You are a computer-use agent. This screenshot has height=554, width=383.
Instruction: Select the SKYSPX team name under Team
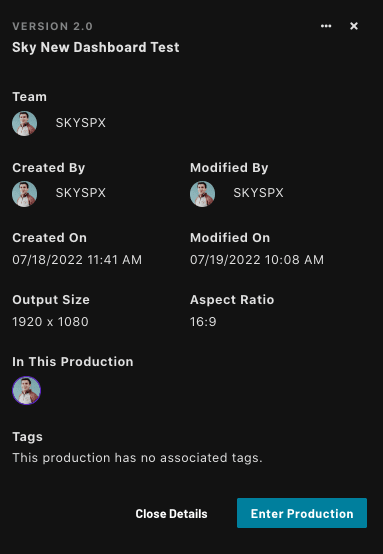81,123
